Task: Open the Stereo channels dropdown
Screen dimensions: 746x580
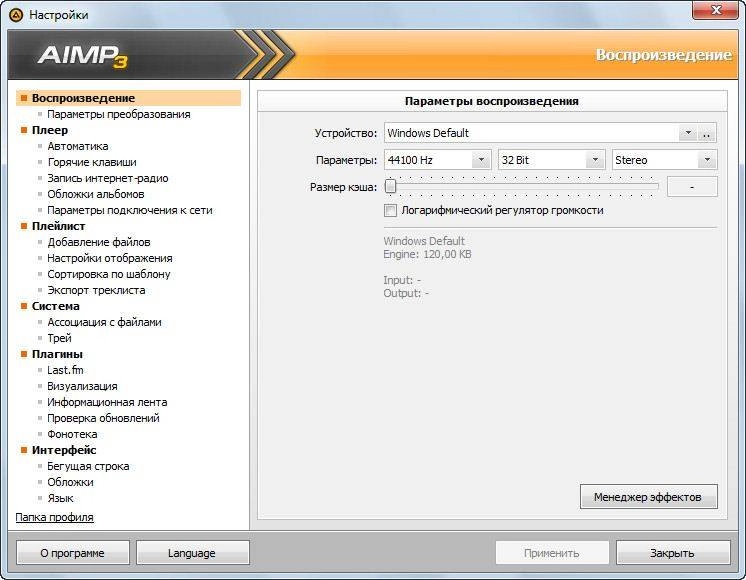Action: pos(707,160)
